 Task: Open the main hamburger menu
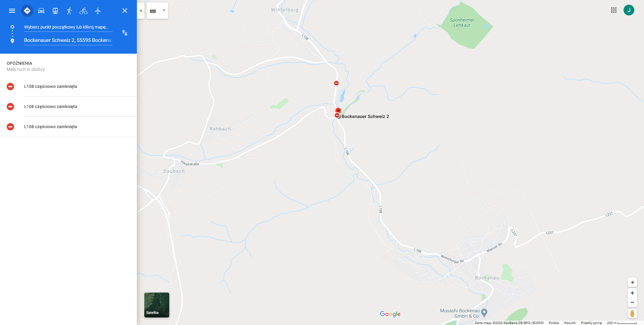click(x=12, y=11)
